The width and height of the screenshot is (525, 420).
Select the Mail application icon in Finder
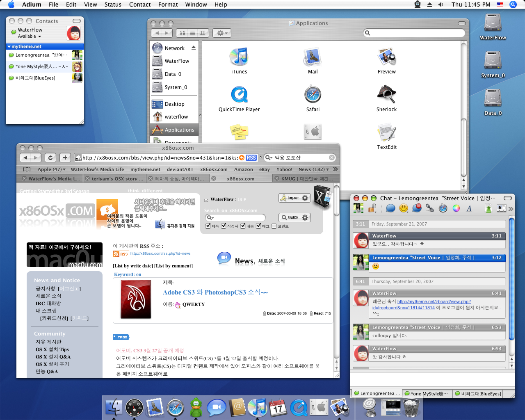pos(313,57)
